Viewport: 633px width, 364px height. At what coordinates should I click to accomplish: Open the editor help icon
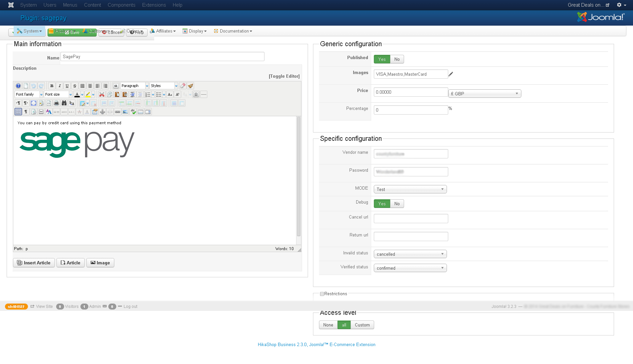coord(18,86)
